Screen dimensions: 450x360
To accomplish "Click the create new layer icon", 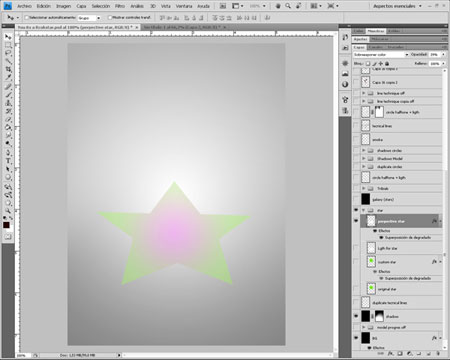I will click(x=429, y=353).
